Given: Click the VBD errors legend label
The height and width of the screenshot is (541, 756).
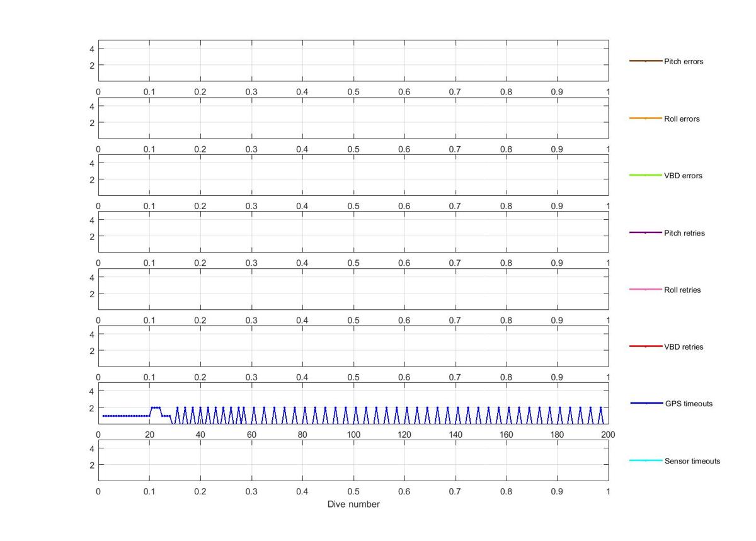Looking at the screenshot, I should 683,176.
